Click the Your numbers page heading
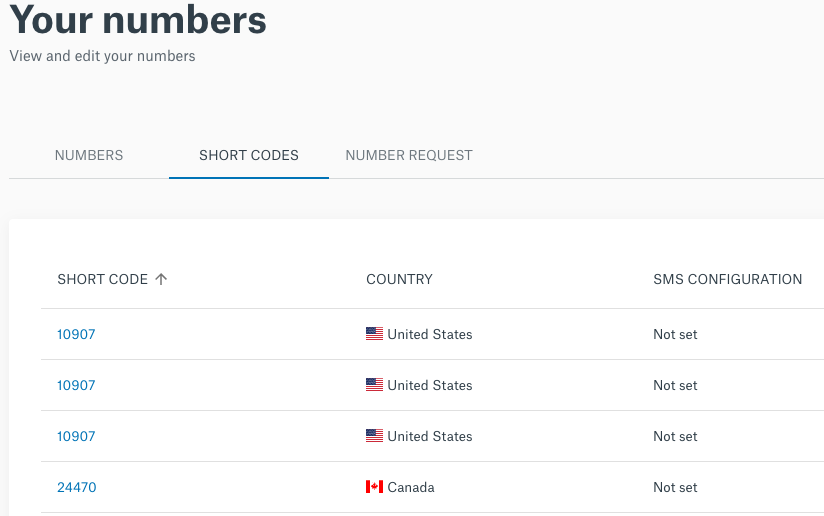The height and width of the screenshot is (516, 824). [x=138, y=20]
